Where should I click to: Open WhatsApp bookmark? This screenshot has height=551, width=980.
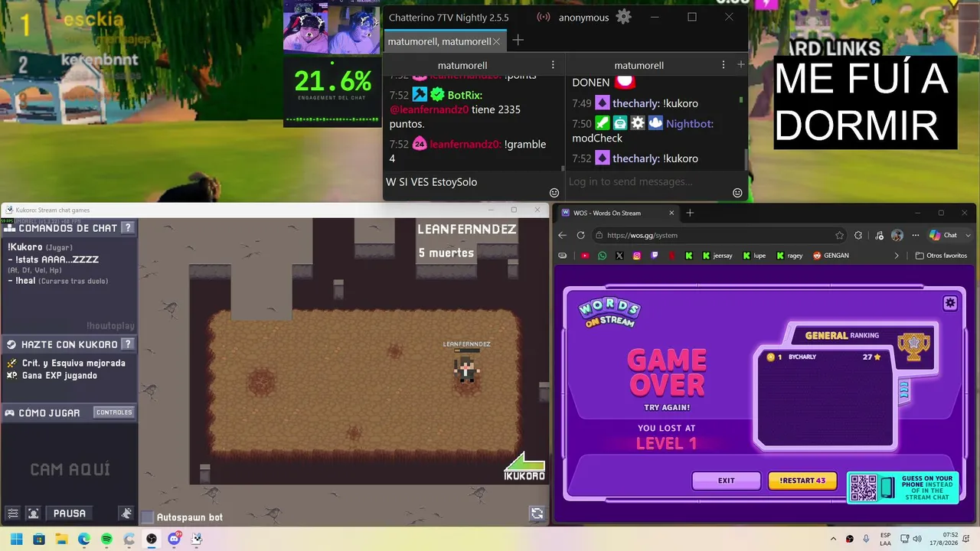[x=602, y=256]
